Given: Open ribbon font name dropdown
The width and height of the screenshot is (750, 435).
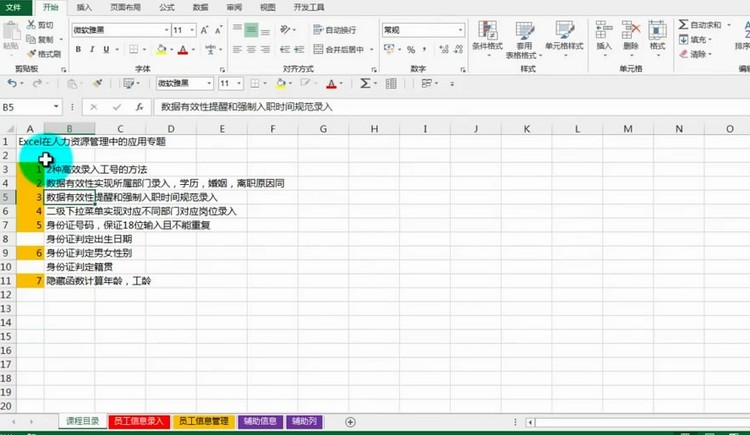Looking at the screenshot, I should point(166,30).
